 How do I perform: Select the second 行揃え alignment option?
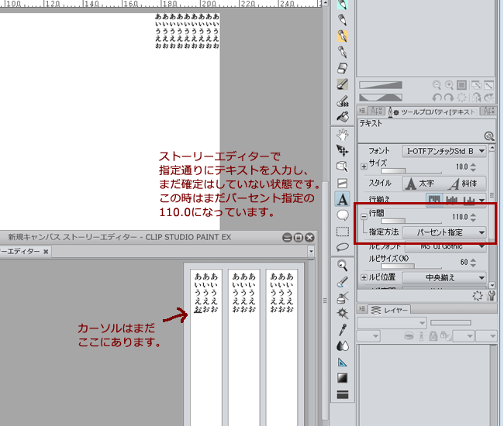(451, 201)
